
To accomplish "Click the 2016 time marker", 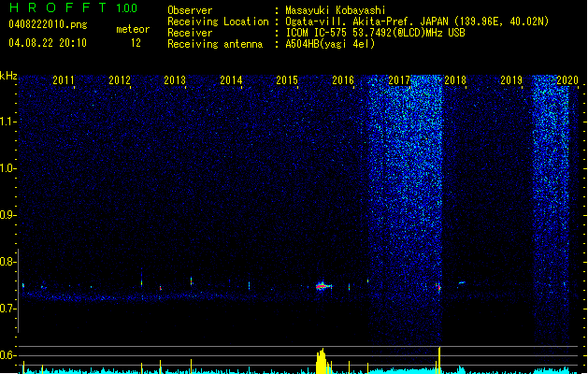I will coord(343,80).
